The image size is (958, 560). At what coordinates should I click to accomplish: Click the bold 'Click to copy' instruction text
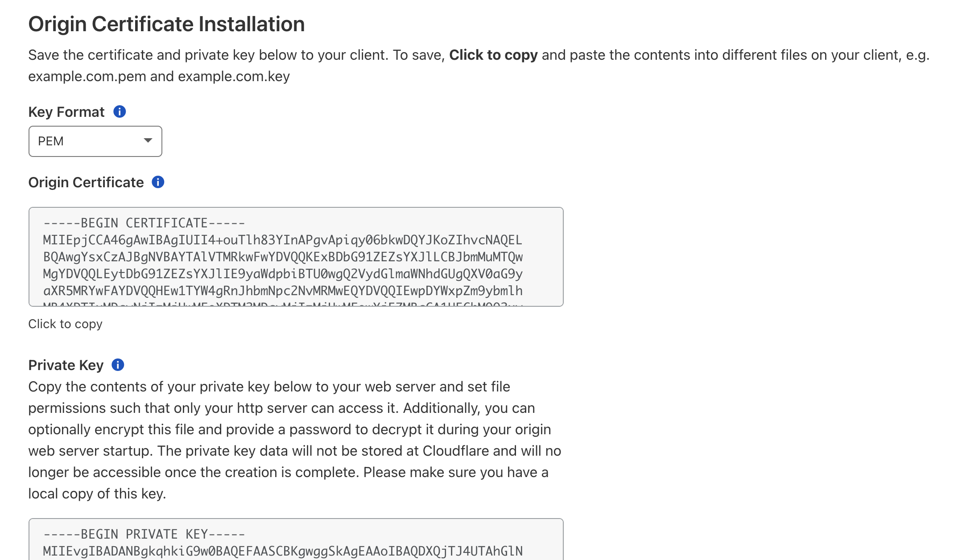pos(493,55)
